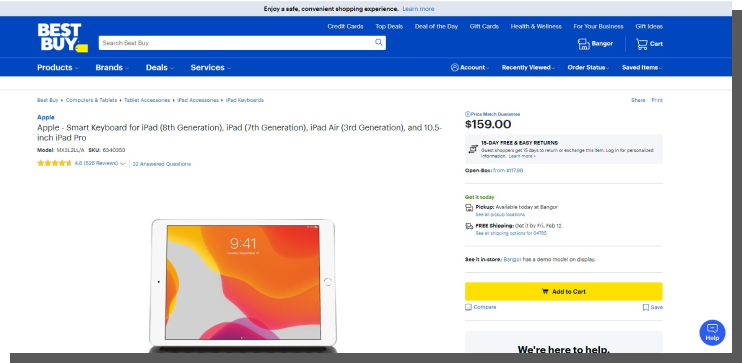Go to iPad Accessories breadcrumb
The height and width of the screenshot is (363, 742).
point(198,100)
